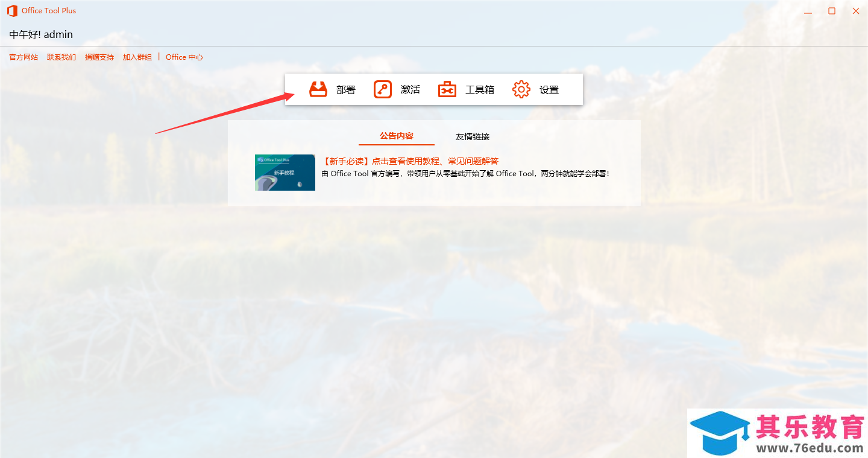
Task: Open the 新手必读 tutorial announcement link
Action: coord(410,161)
